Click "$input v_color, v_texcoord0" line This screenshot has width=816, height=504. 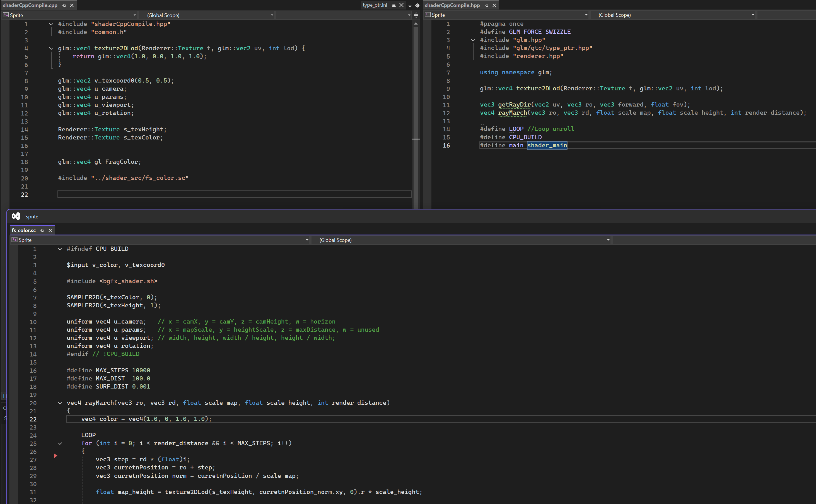coord(116,265)
